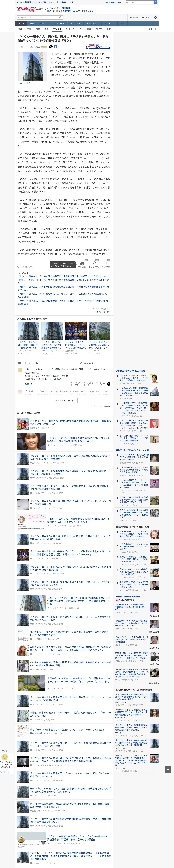Share the first comment on X
The image size is (174, 868).
(108, 384)
